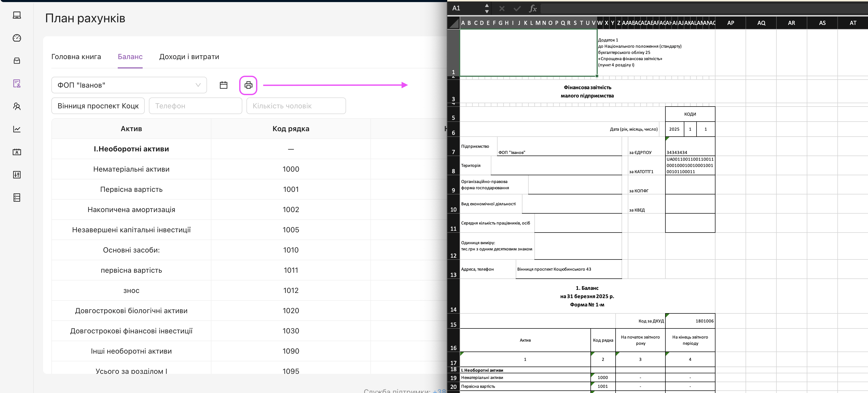Open the sliders settings sidebar icon
This screenshot has height=393, width=868.
coord(17,174)
